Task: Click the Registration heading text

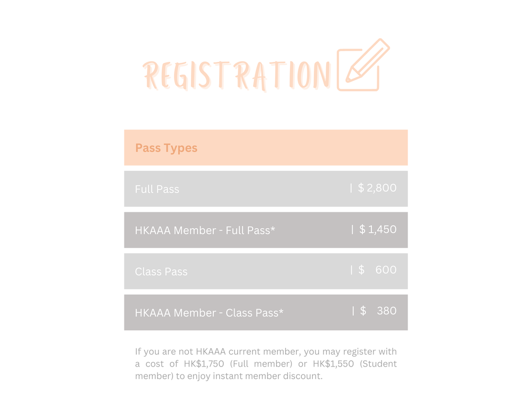Action: pos(237,76)
